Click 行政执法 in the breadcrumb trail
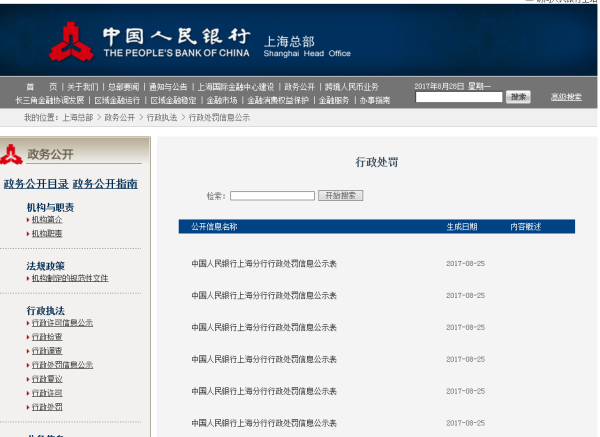Screen dimensions: 600x437 coord(162,117)
